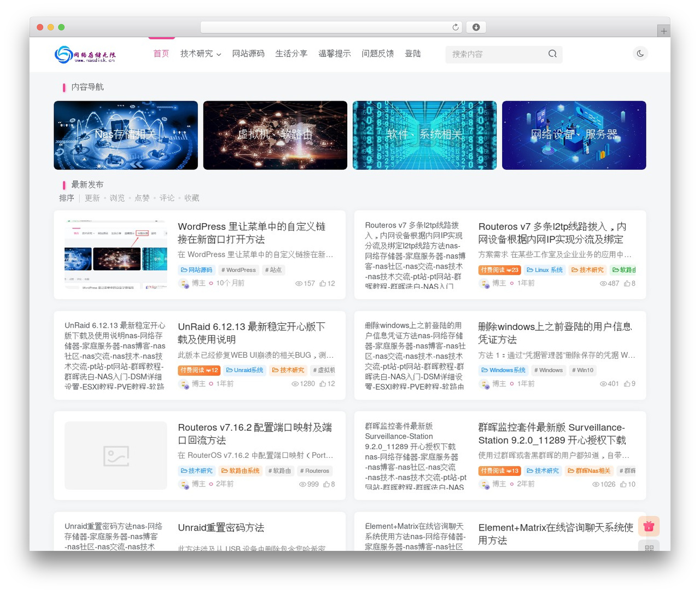Image resolution: width=700 pixels, height=593 pixels.
Task: Click # Win10 tag
Action: click(582, 370)
